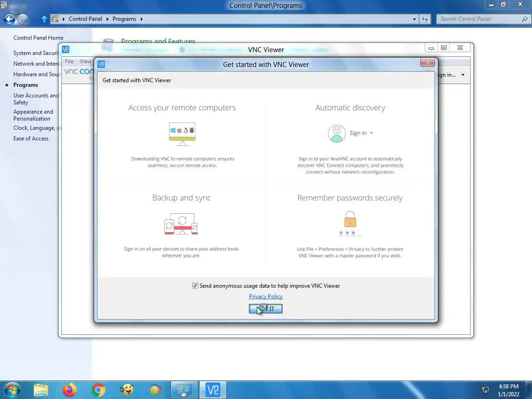The height and width of the screenshot is (399, 532).
Task: Expand arrow after Control Panel in breadcrumb
Action: 107,19
